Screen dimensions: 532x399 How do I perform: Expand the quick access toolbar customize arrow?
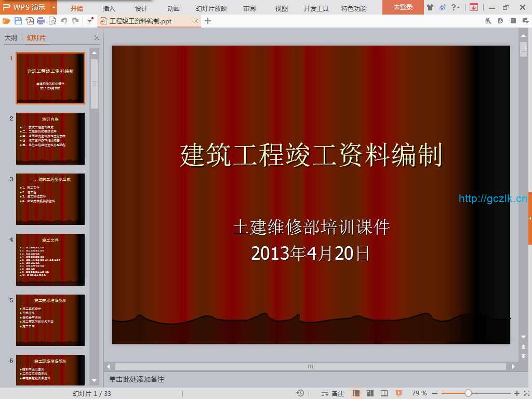point(90,21)
